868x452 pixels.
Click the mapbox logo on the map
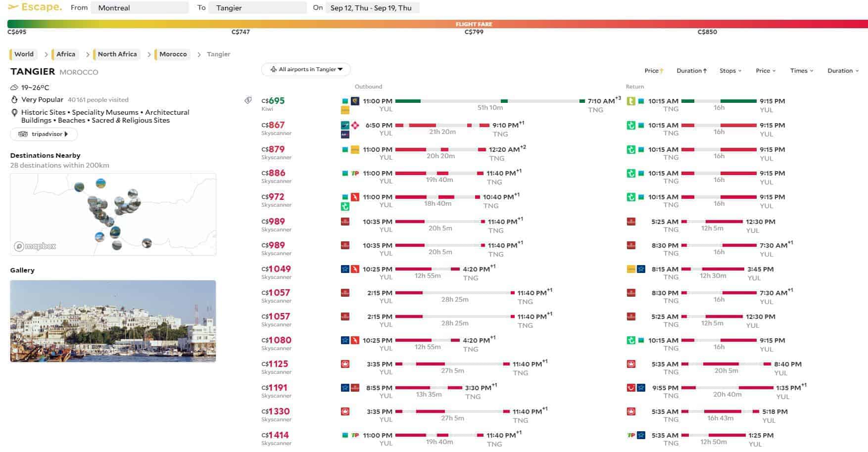[x=35, y=246]
